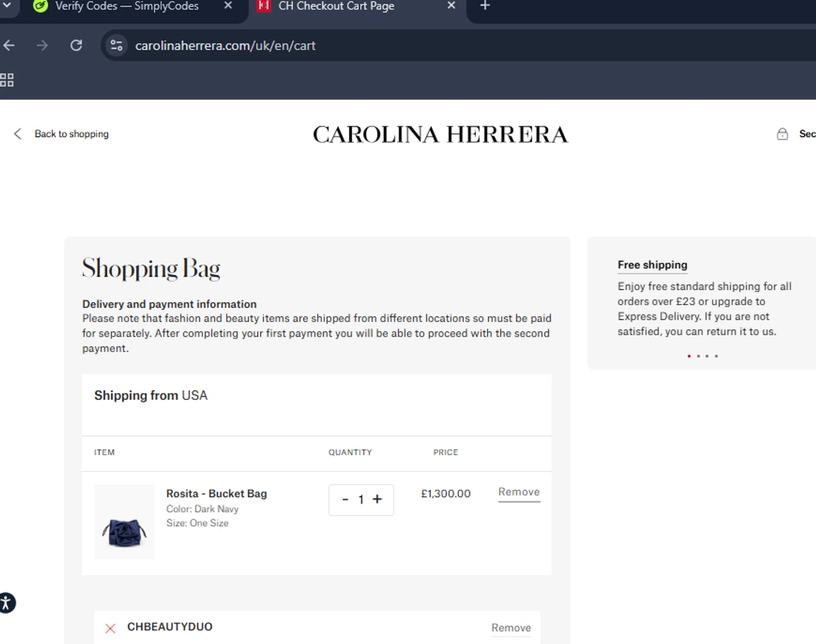
Task: Click the Back to shopping link
Action: pyautogui.click(x=71, y=134)
